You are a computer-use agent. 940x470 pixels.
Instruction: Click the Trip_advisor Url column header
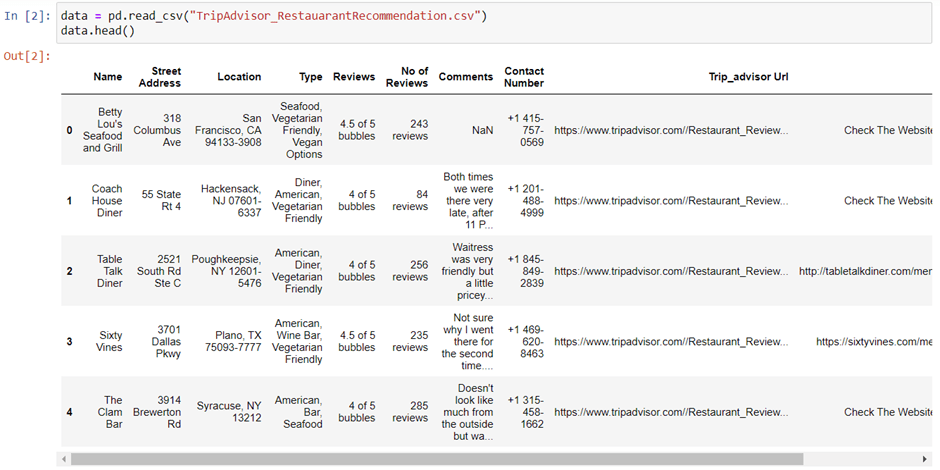(x=748, y=77)
